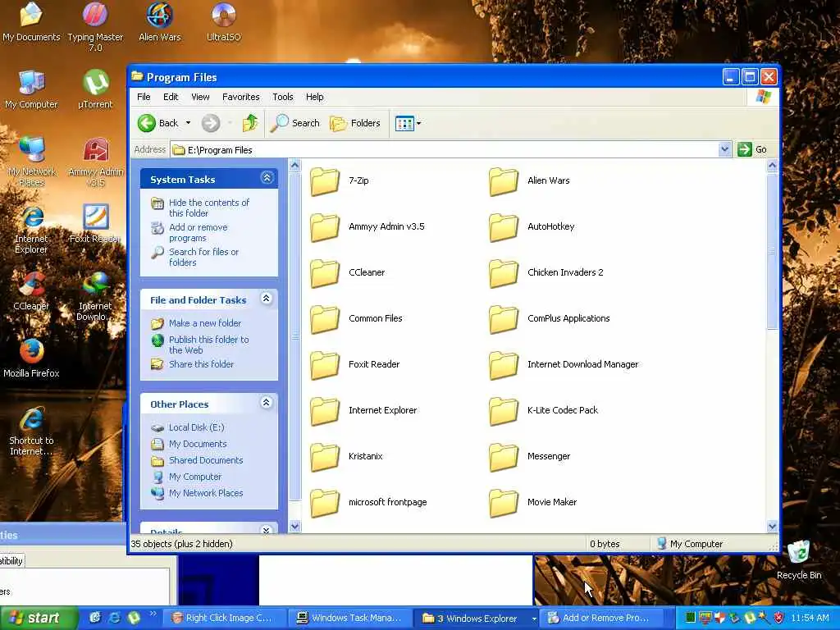Select the Common Files folder
The width and height of the screenshot is (840, 630).
pos(356,319)
